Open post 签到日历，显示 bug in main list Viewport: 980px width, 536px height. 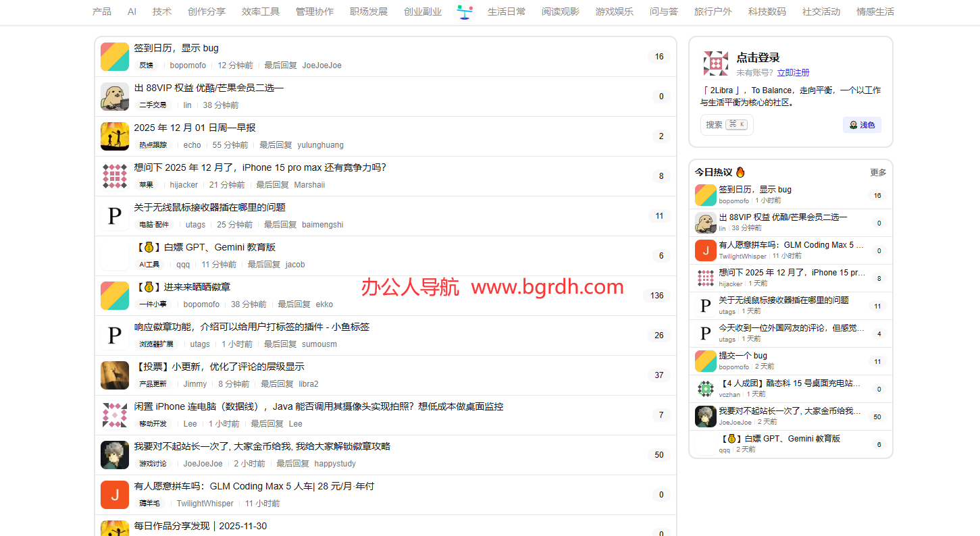click(176, 49)
